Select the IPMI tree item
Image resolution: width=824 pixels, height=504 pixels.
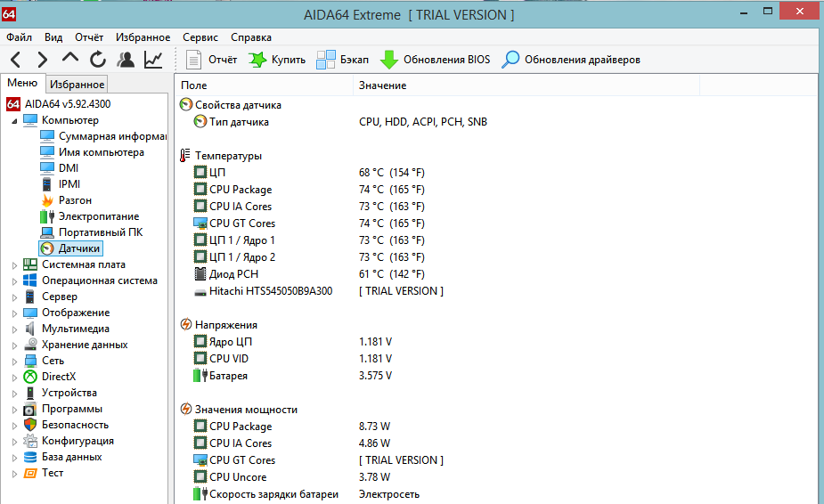(x=69, y=184)
